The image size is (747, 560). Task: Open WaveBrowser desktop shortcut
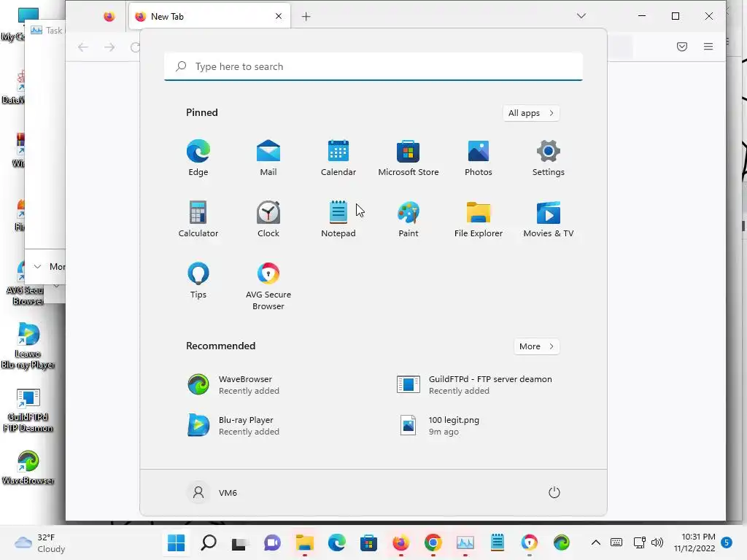(28, 467)
